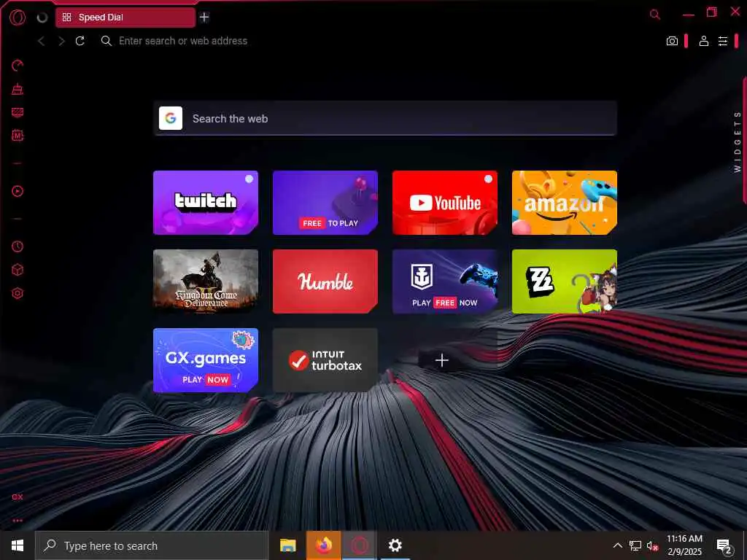Open History clock icon in sidebar

[x=18, y=246]
